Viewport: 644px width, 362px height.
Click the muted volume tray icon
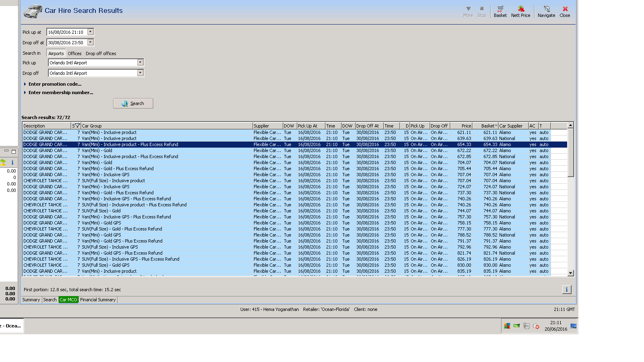pos(536,326)
